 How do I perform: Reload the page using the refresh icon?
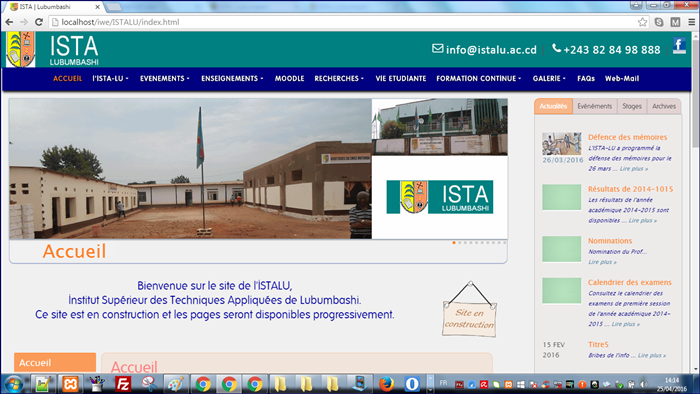point(39,22)
